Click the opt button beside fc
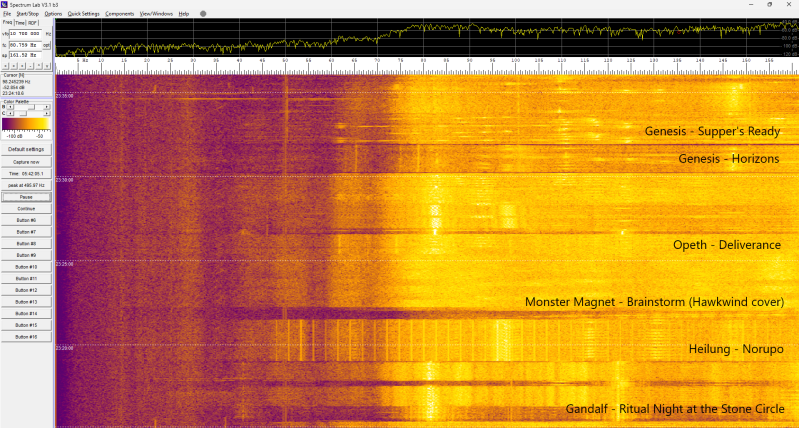The height and width of the screenshot is (428, 799). click(x=46, y=45)
